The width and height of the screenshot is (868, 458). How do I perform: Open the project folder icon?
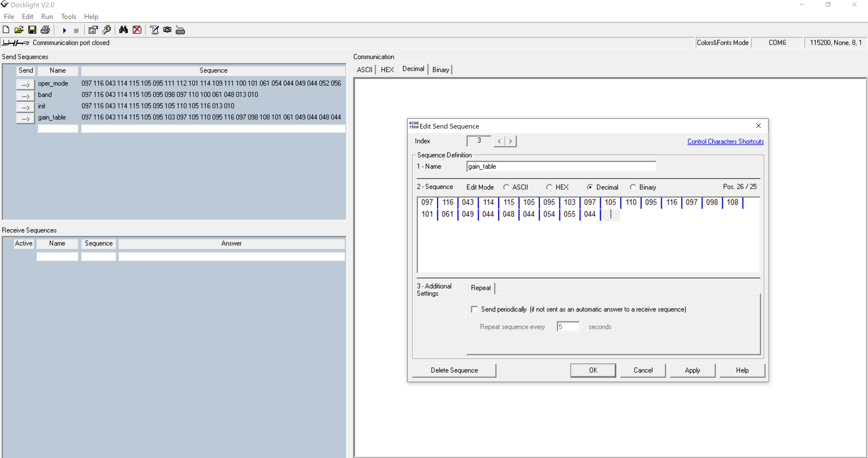point(19,30)
